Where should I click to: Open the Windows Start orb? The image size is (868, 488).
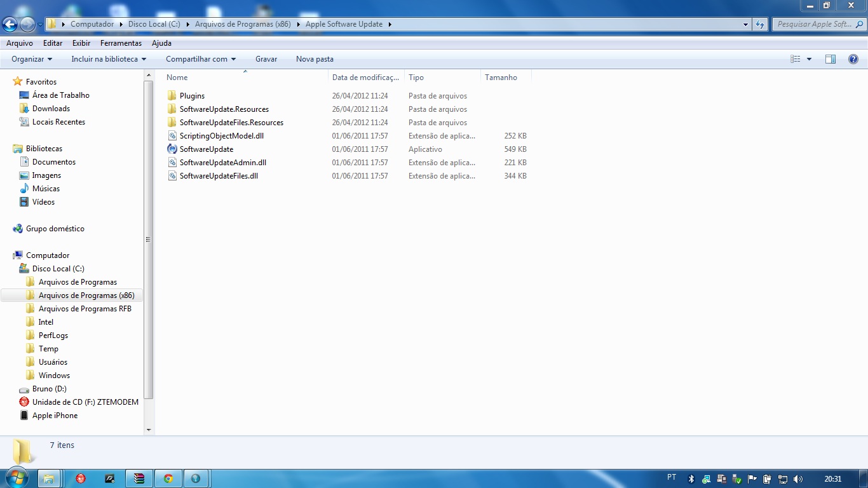click(18, 478)
